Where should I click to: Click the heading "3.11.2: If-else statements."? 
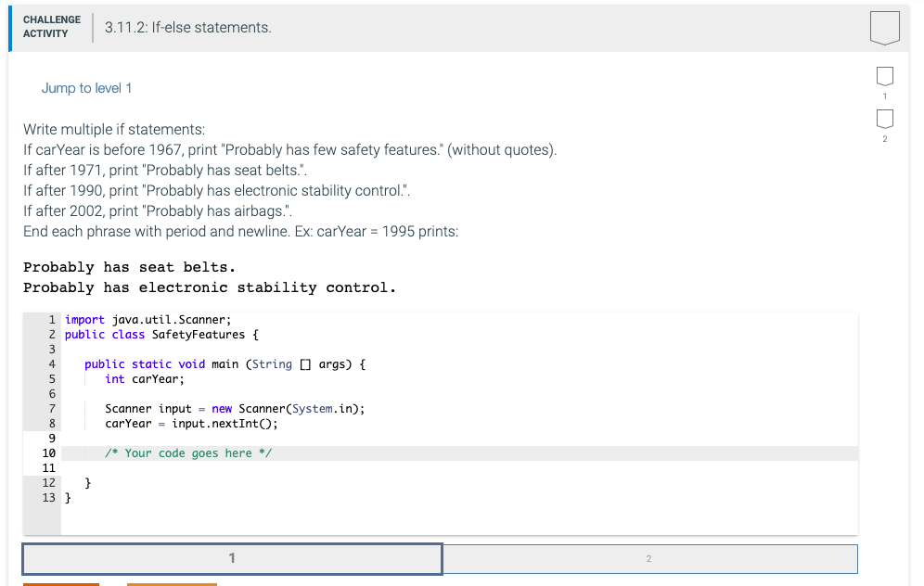click(x=187, y=27)
